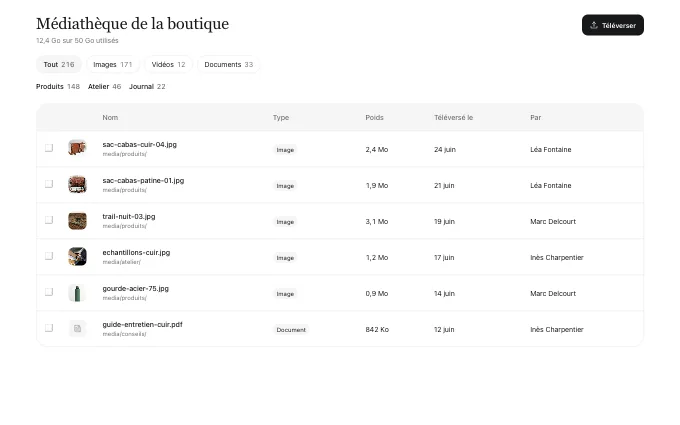Click Inès Charpentier in echantillons-cuir.jpg row
Viewport: 680px width, 425px height.
coord(557,258)
